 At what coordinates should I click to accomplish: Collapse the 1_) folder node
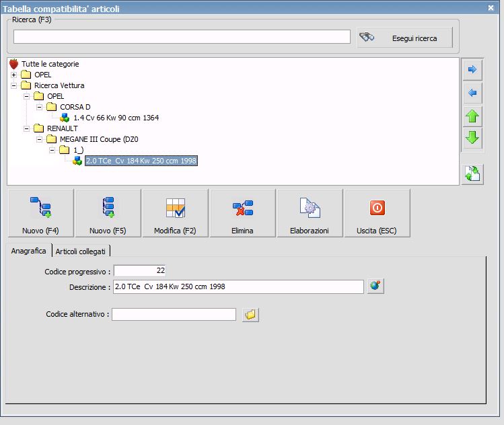(52, 150)
